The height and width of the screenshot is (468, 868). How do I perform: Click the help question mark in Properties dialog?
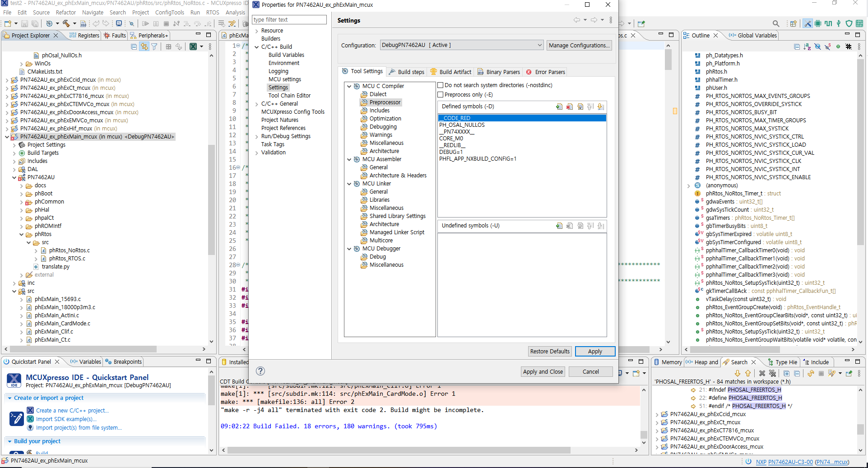(x=260, y=371)
